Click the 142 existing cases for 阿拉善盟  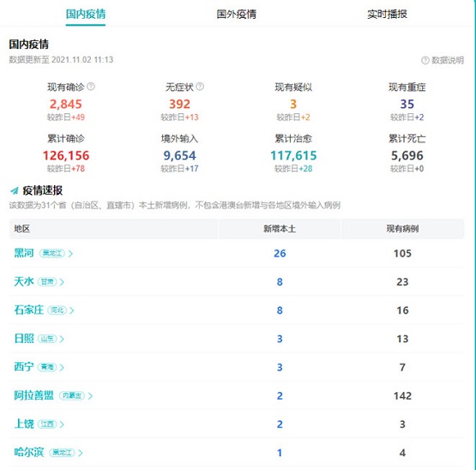(402, 395)
